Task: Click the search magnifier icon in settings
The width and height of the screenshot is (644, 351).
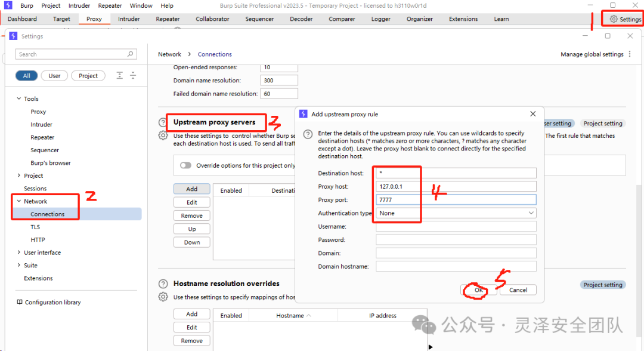Action: [x=130, y=54]
